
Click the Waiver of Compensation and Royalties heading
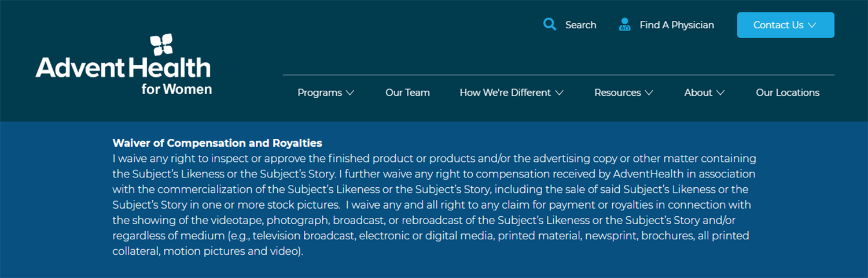(217, 143)
